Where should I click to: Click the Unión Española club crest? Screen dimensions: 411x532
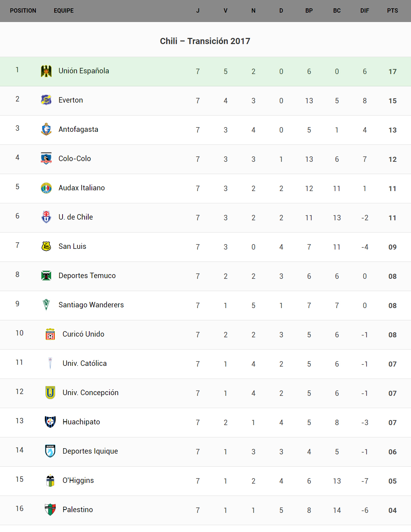(x=46, y=71)
